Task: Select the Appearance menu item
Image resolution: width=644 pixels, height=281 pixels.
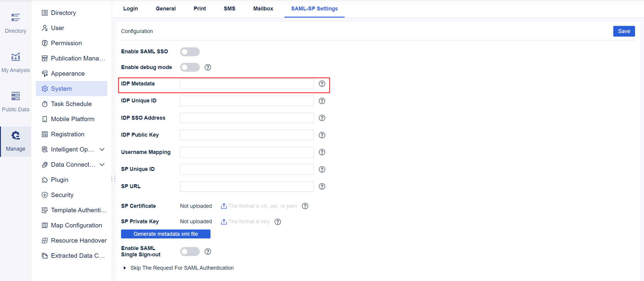Action: [x=68, y=73]
